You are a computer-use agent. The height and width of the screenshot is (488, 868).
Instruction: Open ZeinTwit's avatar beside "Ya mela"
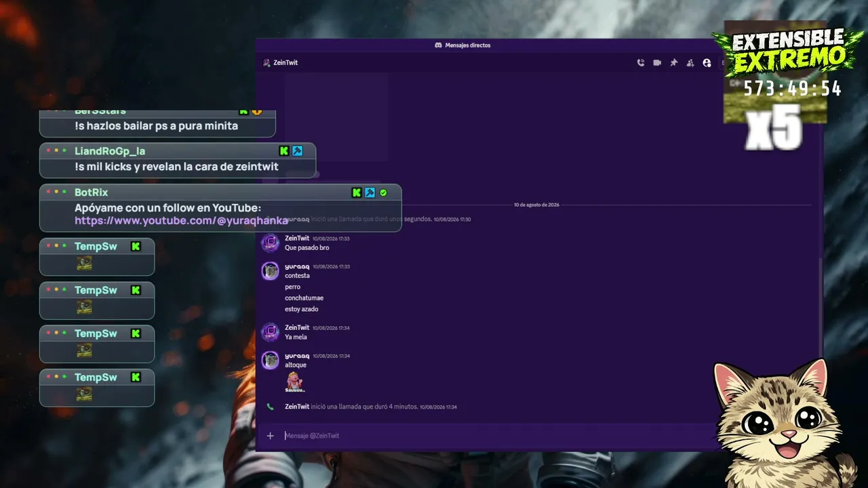click(271, 332)
